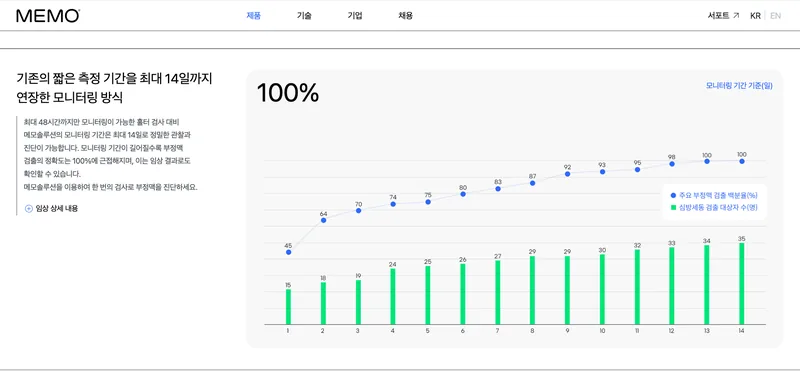The image size is (800, 385).
Task: Select the line point labeled 87
Action: pos(532,183)
